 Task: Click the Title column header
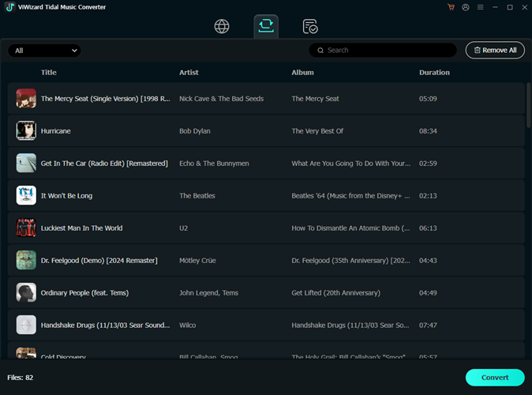coord(49,73)
